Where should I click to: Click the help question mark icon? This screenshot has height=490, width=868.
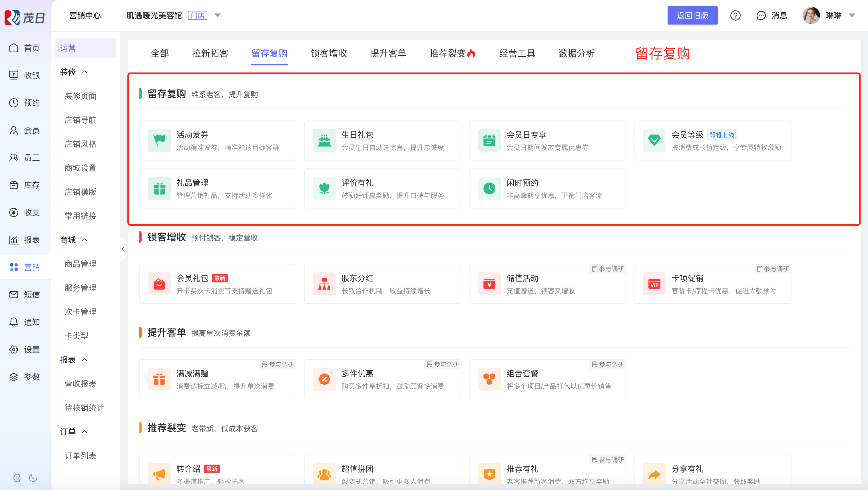tap(735, 15)
